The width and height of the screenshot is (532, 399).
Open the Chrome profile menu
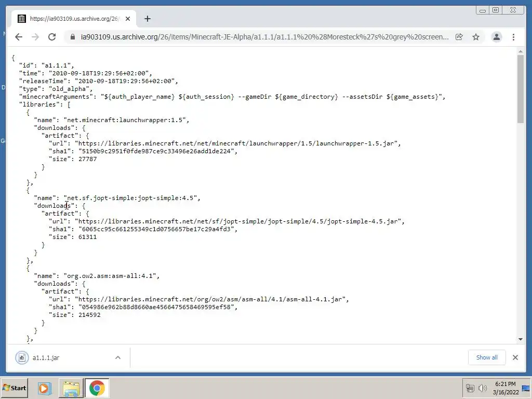[x=496, y=37]
